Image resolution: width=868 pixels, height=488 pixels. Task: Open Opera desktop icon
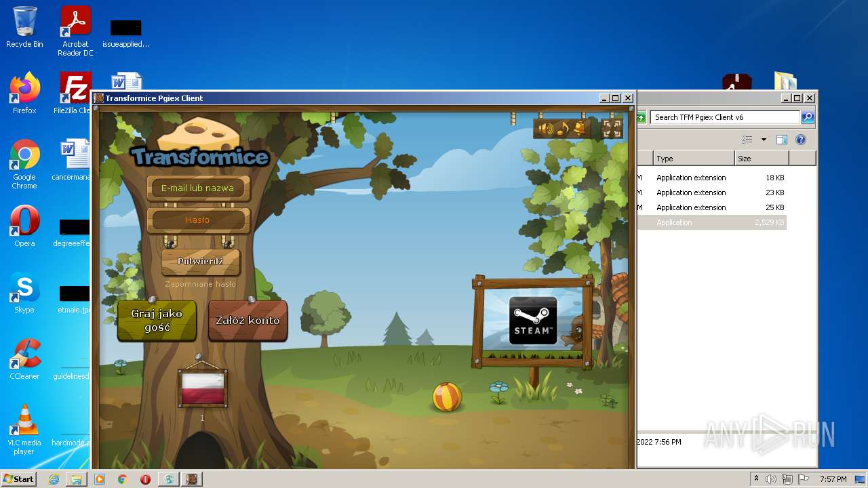tap(24, 226)
